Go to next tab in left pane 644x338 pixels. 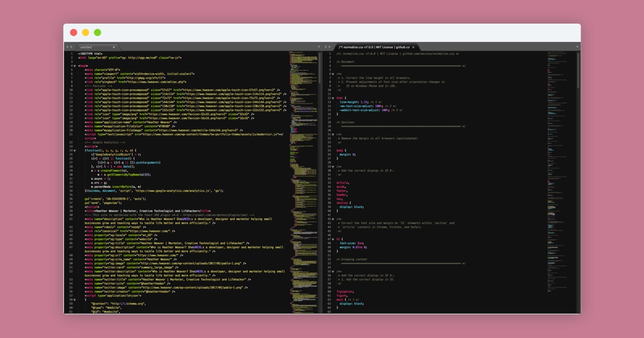pyautogui.click(x=71, y=47)
